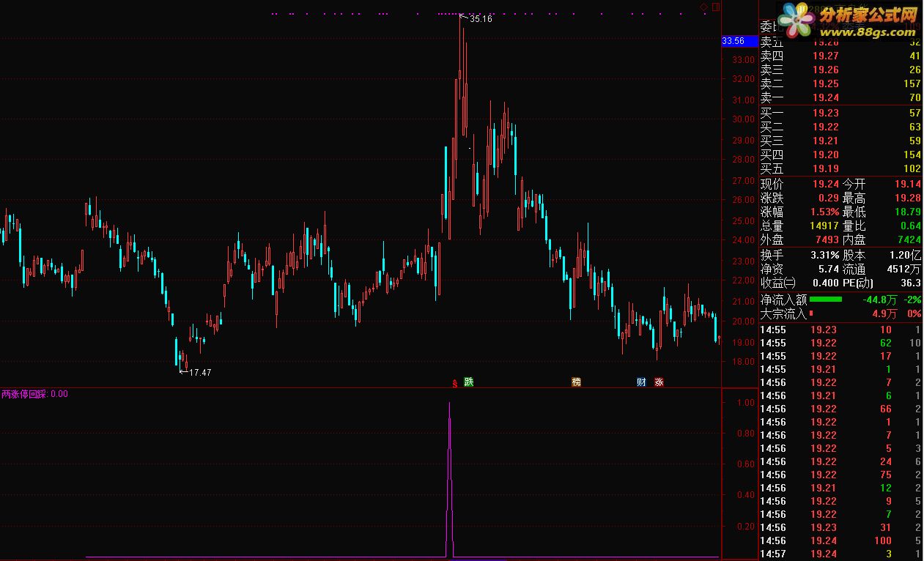Click the red § marker under the chart

[x=455, y=382]
